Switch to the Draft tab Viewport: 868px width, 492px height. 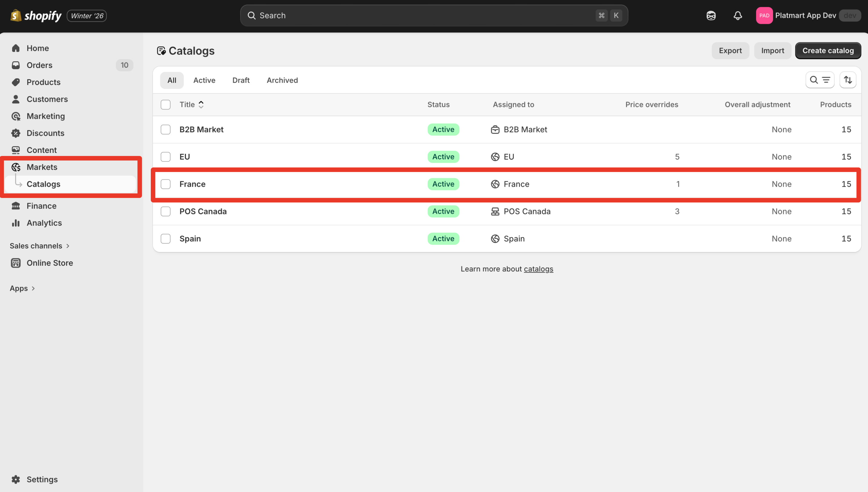point(241,80)
